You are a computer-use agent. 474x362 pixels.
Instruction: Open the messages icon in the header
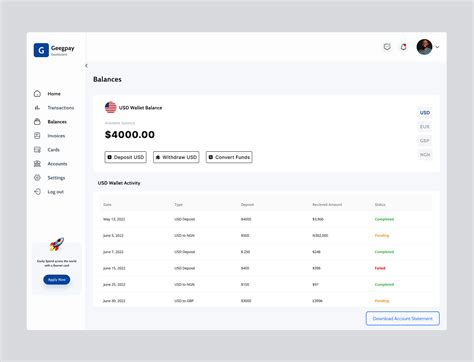387,47
